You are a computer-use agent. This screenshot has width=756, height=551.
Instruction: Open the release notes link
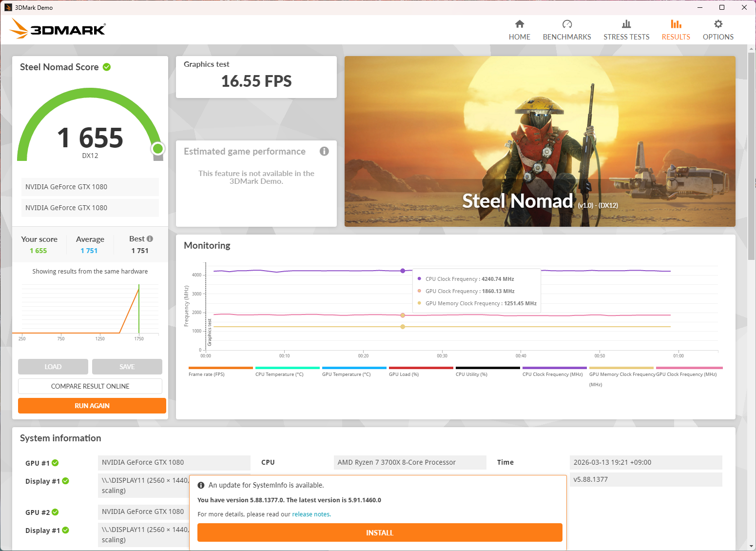coord(311,514)
